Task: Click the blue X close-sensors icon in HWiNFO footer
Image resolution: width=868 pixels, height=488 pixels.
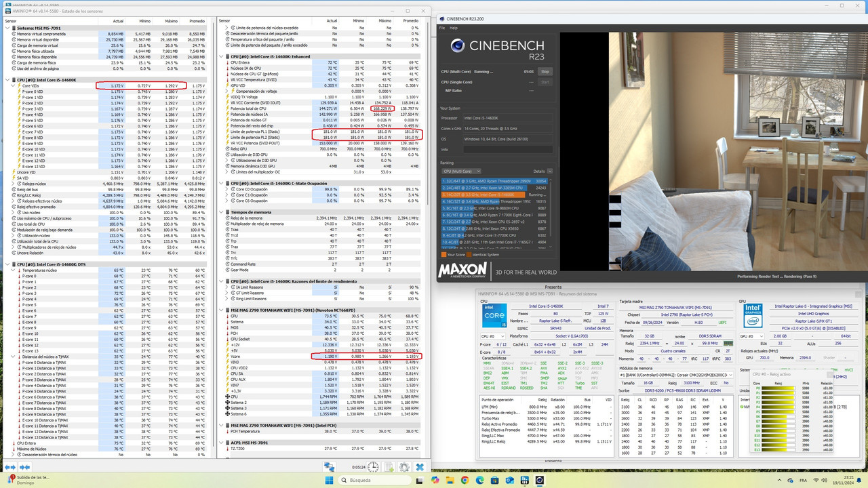Action: (x=420, y=467)
